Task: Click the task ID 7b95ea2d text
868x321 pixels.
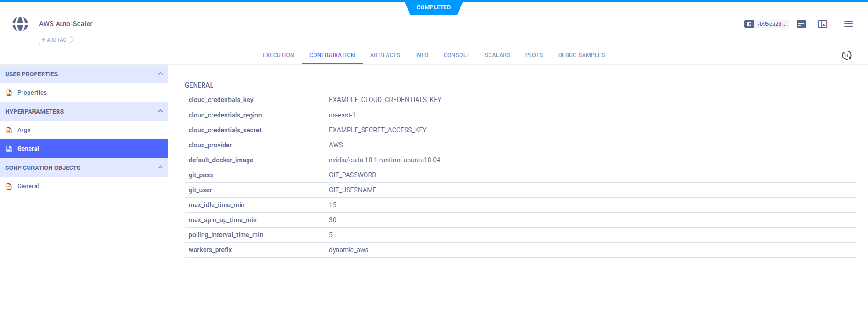Action: pos(771,24)
